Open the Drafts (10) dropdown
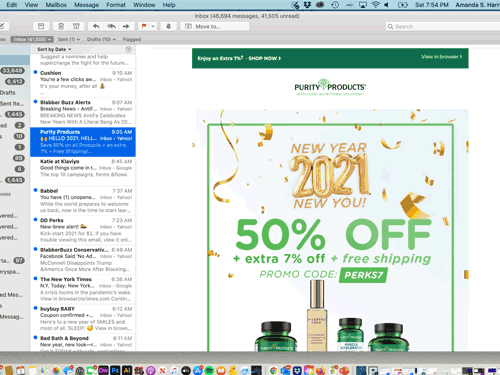 click(x=101, y=39)
